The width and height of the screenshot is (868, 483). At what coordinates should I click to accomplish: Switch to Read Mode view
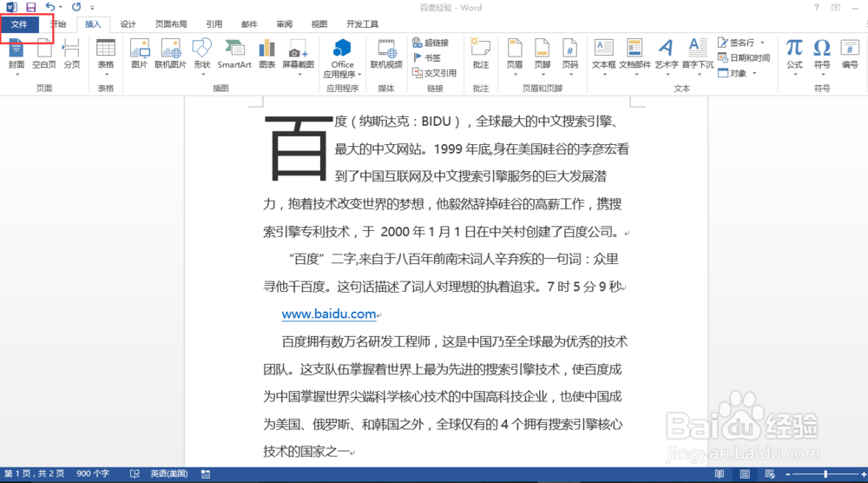pyautogui.click(x=719, y=474)
